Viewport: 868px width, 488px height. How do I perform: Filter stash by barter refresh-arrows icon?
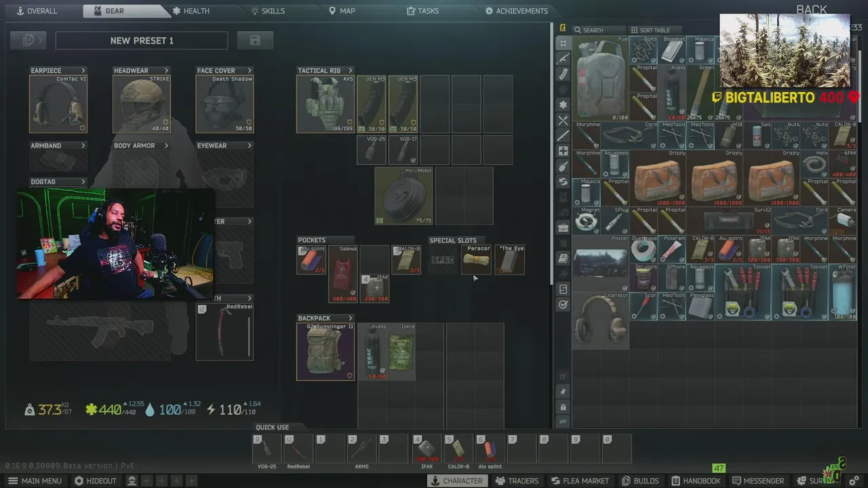point(563,182)
